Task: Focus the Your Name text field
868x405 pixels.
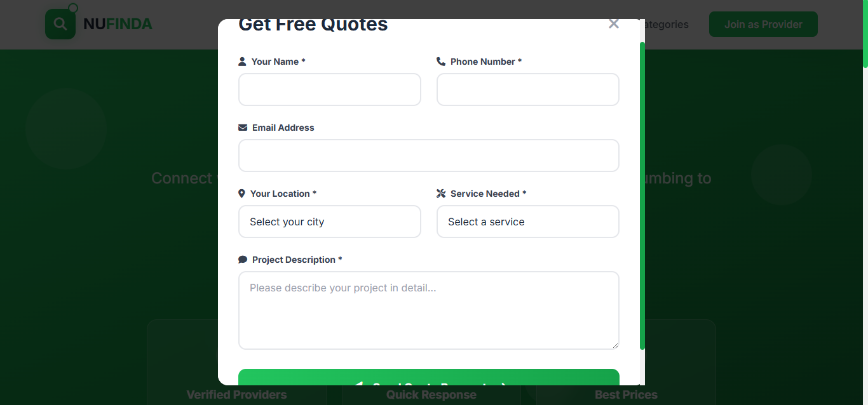Action: pos(329,90)
